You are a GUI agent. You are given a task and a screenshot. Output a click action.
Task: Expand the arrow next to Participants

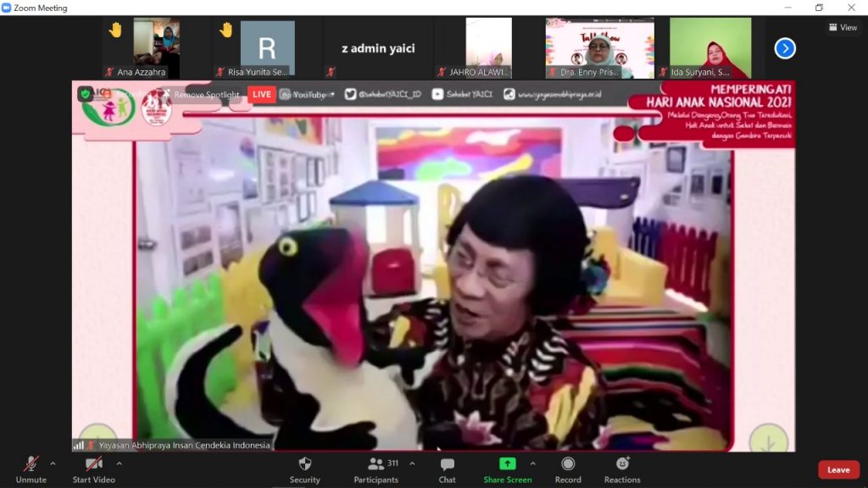coord(412,463)
